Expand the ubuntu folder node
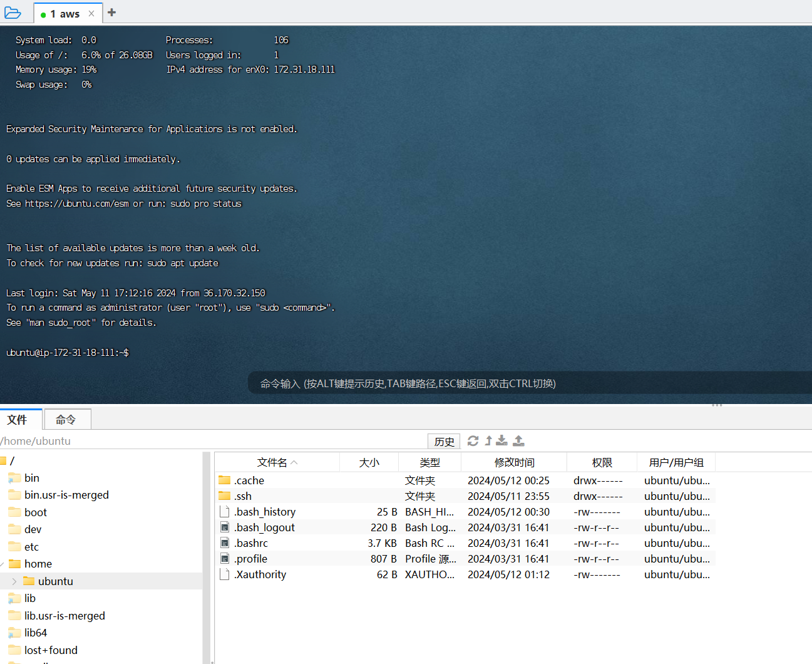 (x=14, y=581)
